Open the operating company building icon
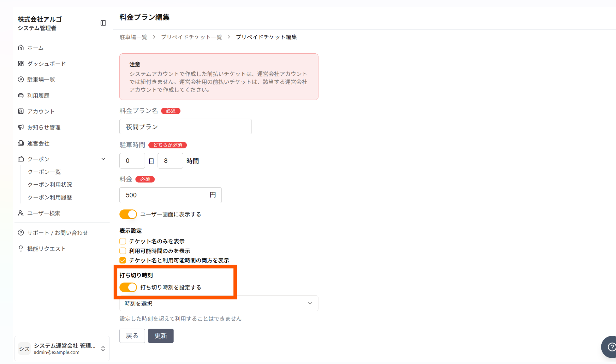Viewport: 616px width, 364px height. (21, 143)
